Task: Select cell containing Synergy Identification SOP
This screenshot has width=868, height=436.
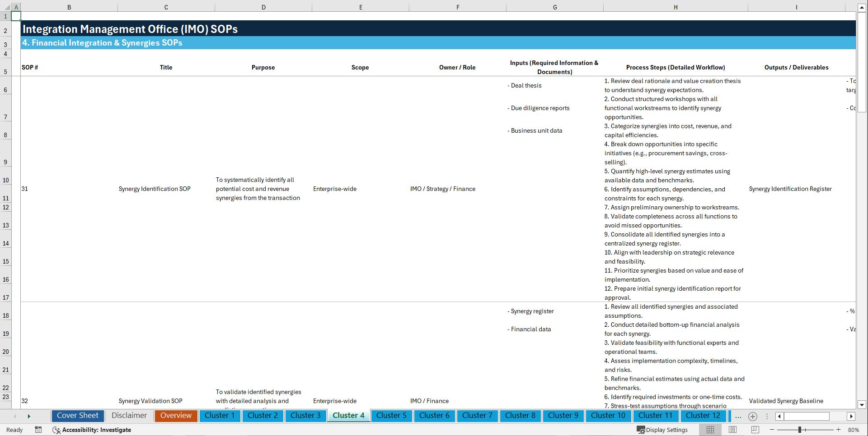Action: click(155, 189)
